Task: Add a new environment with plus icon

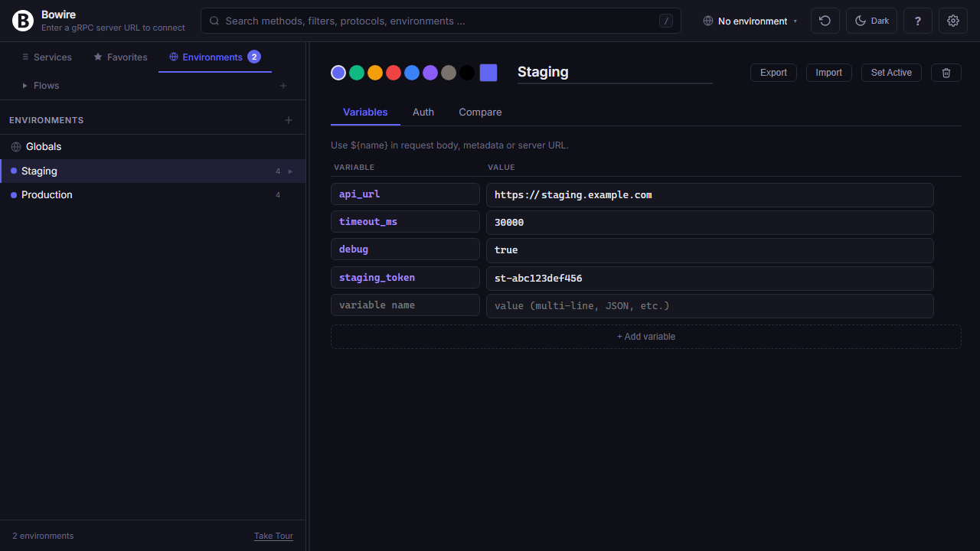Action: tap(289, 120)
